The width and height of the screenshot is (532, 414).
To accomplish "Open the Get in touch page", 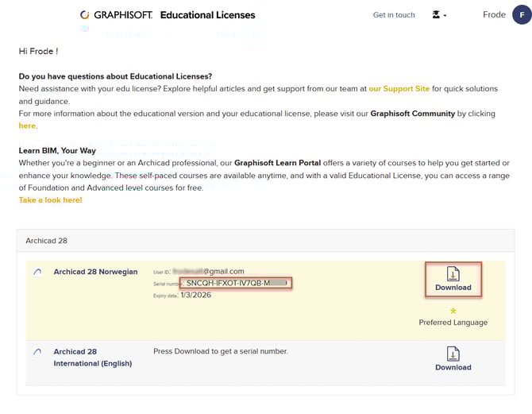I will point(394,15).
